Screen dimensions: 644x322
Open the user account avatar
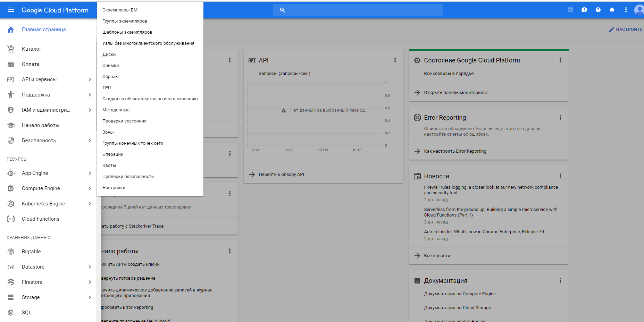(639, 10)
